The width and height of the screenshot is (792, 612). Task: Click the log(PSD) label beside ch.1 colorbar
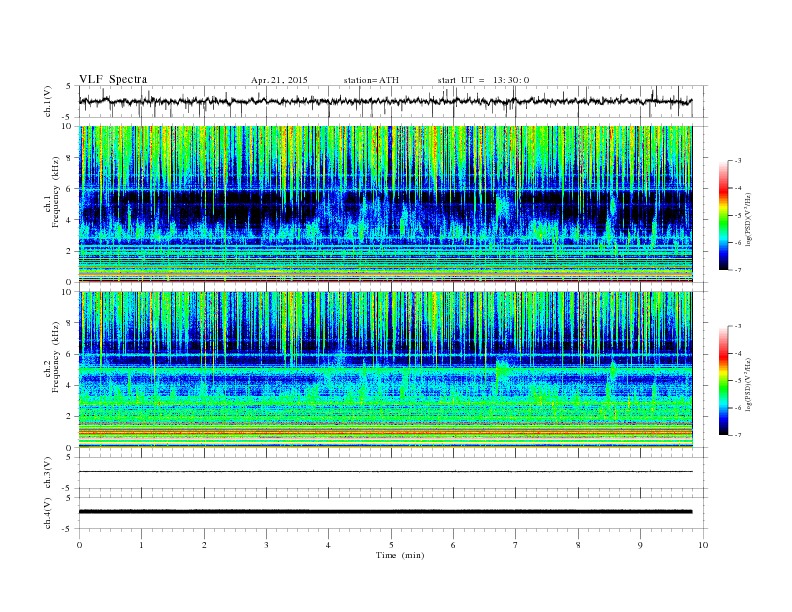pyautogui.click(x=749, y=219)
